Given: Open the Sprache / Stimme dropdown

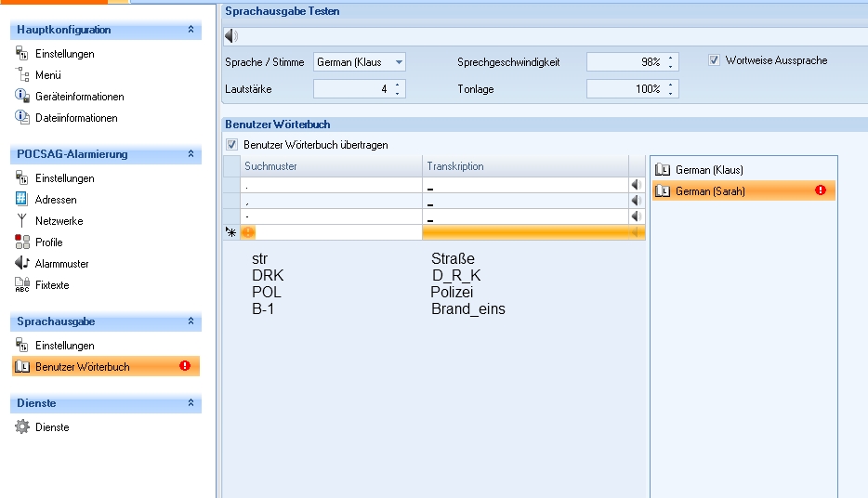Looking at the screenshot, I should pos(399,62).
